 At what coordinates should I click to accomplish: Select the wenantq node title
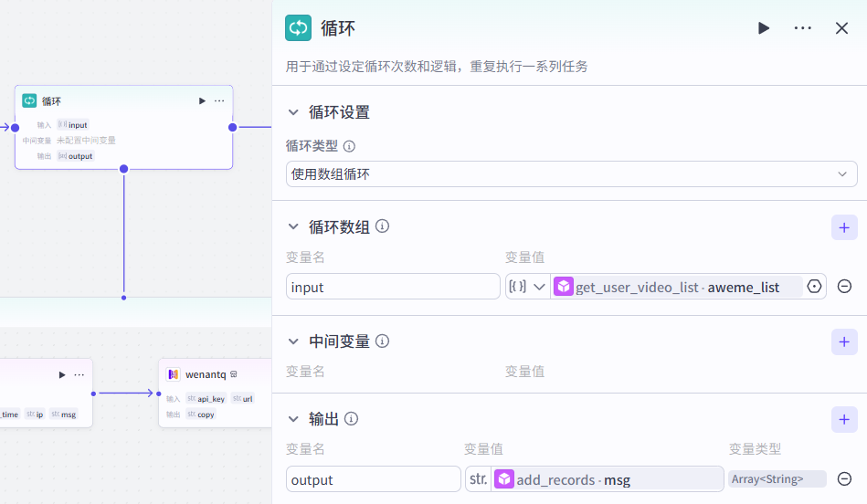(x=206, y=374)
